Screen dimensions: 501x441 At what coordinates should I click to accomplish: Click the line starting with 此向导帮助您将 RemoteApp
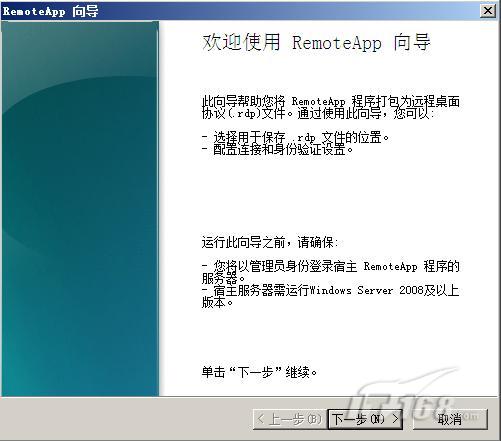tap(331, 101)
